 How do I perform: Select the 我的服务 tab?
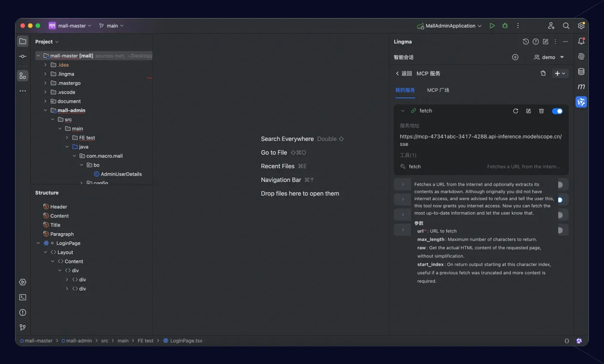pyautogui.click(x=405, y=90)
